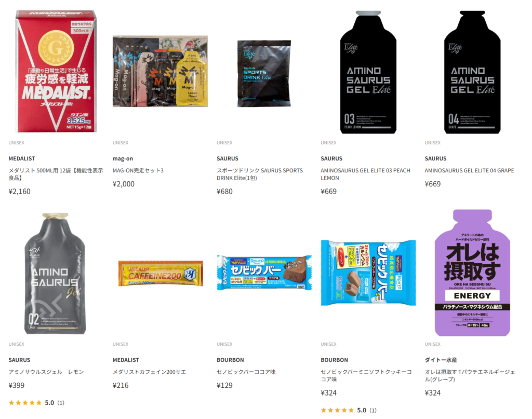Click the セノビックバーココア味 title

tap(246, 372)
